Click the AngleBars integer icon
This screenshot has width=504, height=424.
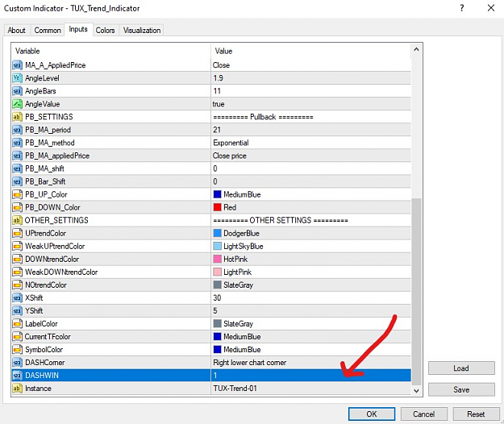click(18, 91)
